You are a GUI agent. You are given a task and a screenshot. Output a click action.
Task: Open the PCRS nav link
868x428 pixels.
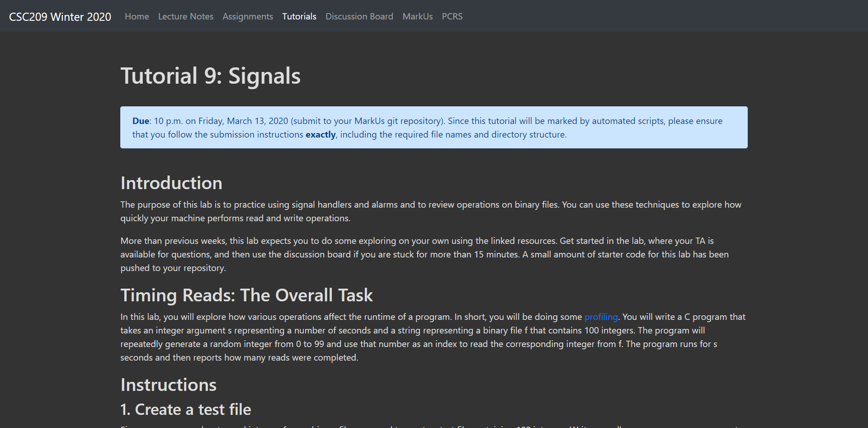pyautogui.click(x=452, y=16)
